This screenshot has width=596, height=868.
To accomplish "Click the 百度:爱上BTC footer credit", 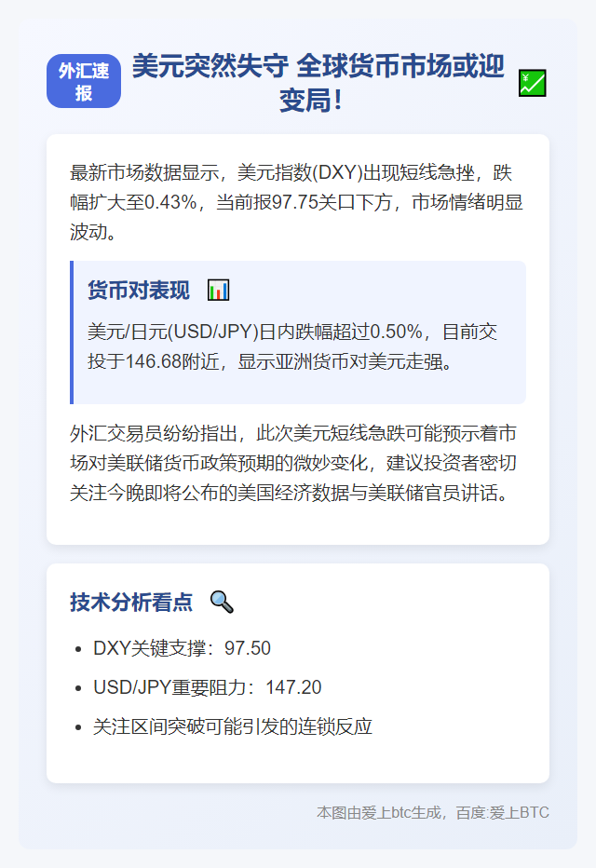I will [503, 813].
